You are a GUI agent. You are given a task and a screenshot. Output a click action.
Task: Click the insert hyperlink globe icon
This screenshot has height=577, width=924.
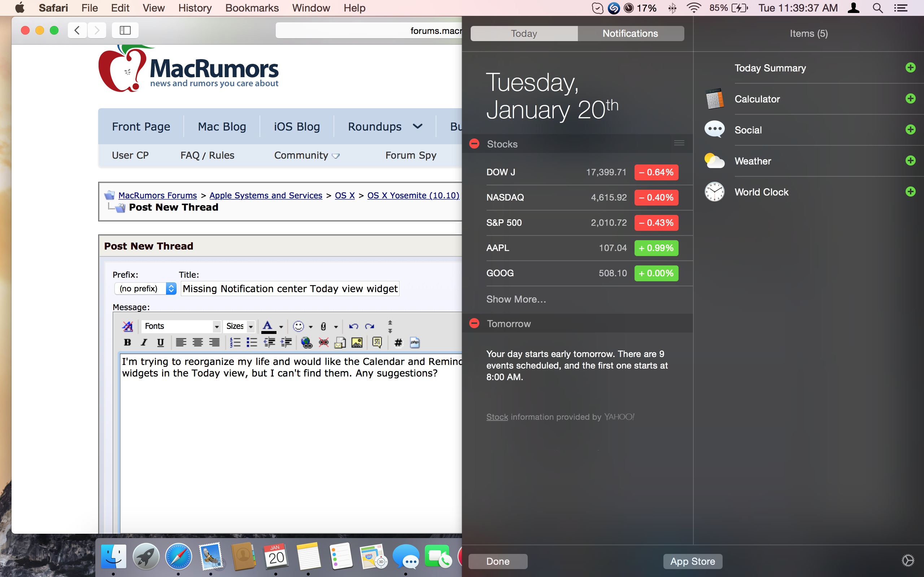(306, 342)
